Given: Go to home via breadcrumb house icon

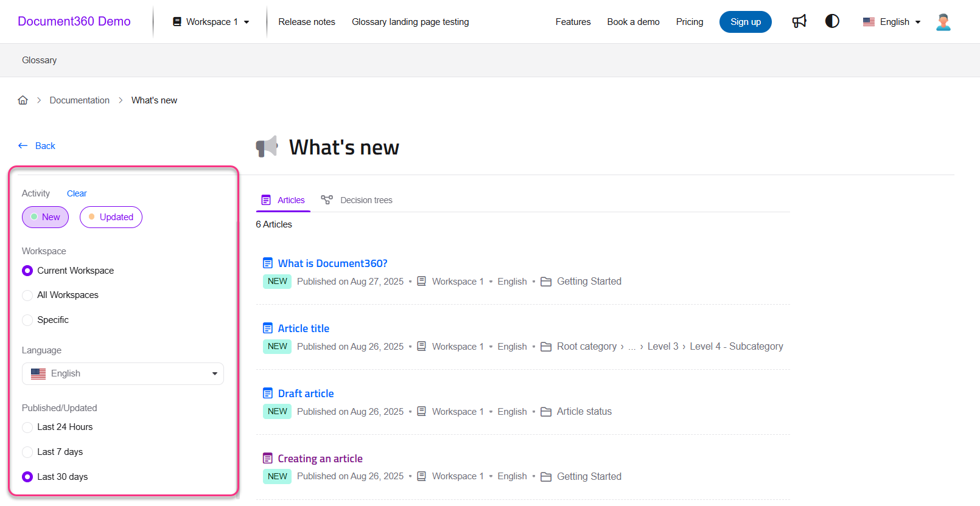Looking at the screenshot, I should click(x=23, y=100).
